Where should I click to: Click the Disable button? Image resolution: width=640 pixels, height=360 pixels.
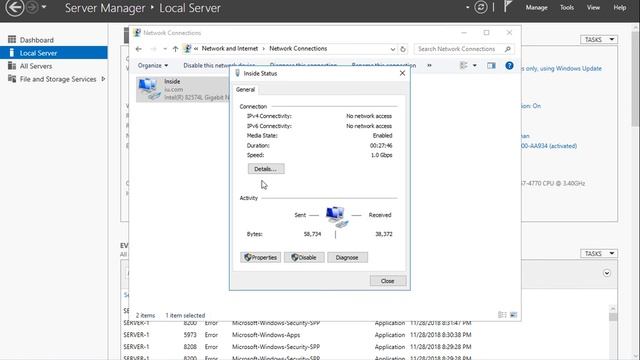[x=304, y=257]
